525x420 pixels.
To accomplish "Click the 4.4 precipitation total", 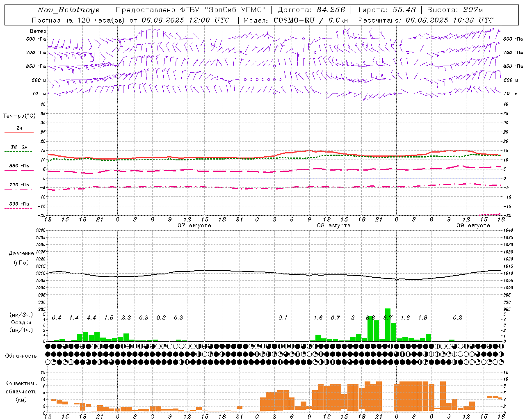I will click(91, 318).
